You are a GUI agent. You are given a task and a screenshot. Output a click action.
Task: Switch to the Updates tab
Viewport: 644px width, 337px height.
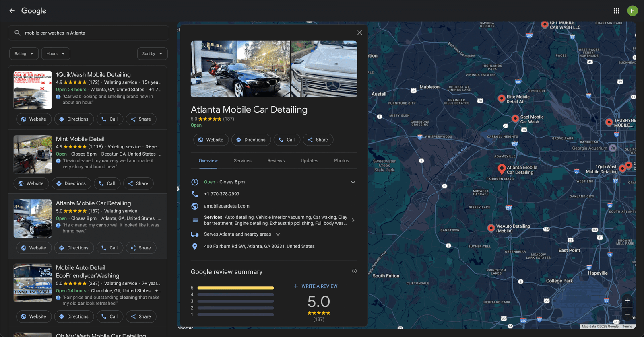coord(310,161)
